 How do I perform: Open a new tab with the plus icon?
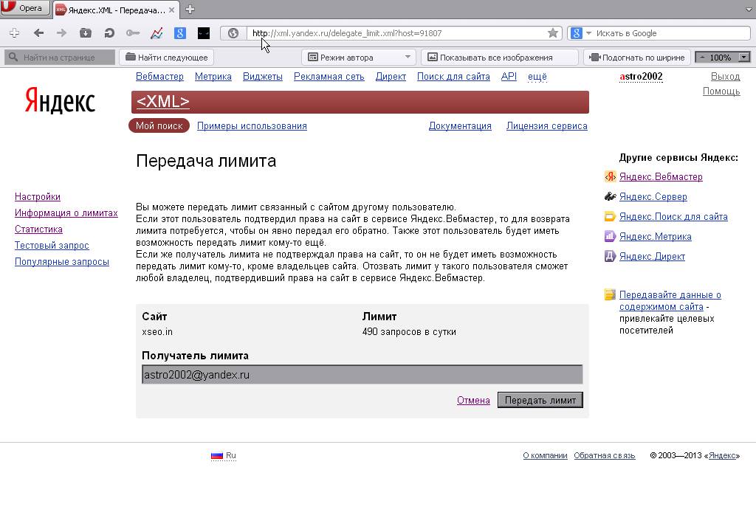coord(190,9)
